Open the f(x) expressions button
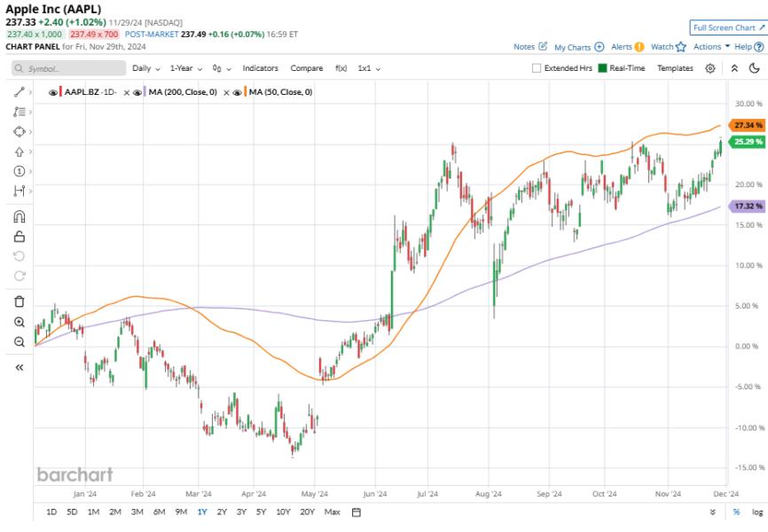The image size is (768, 532). [x=341, y=68]
